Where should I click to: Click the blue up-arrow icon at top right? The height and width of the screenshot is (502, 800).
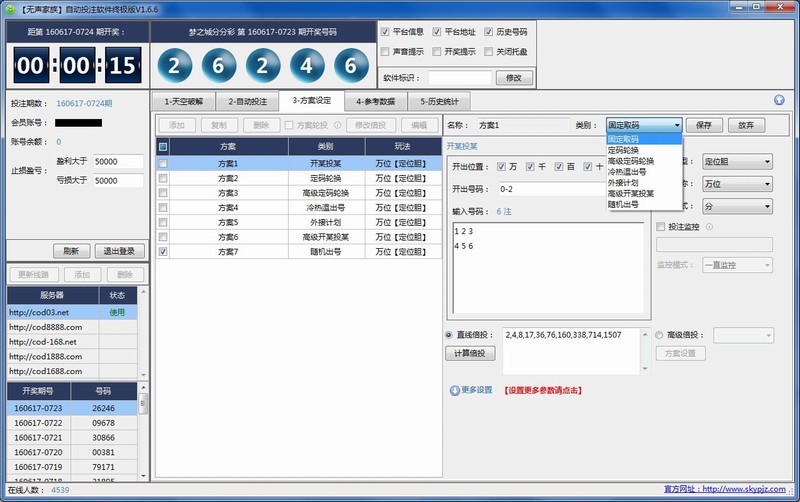[779, 100]
